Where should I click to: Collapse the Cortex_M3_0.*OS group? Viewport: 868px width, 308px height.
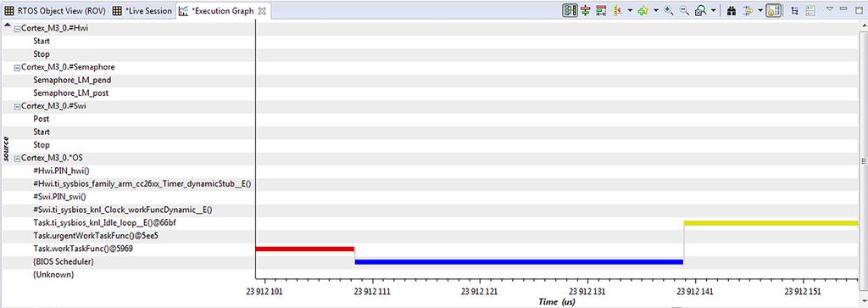(17, 159)
